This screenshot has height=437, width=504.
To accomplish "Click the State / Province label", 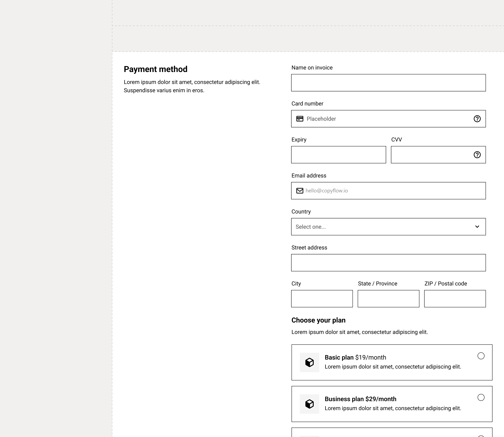I will click(x=377, y=284).
